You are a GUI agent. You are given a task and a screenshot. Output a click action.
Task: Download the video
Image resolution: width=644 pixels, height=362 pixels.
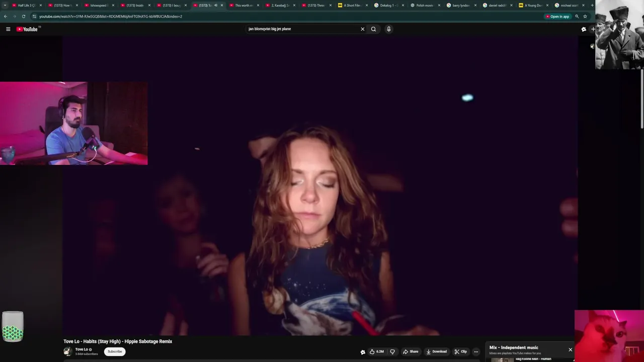coord(436,351)
